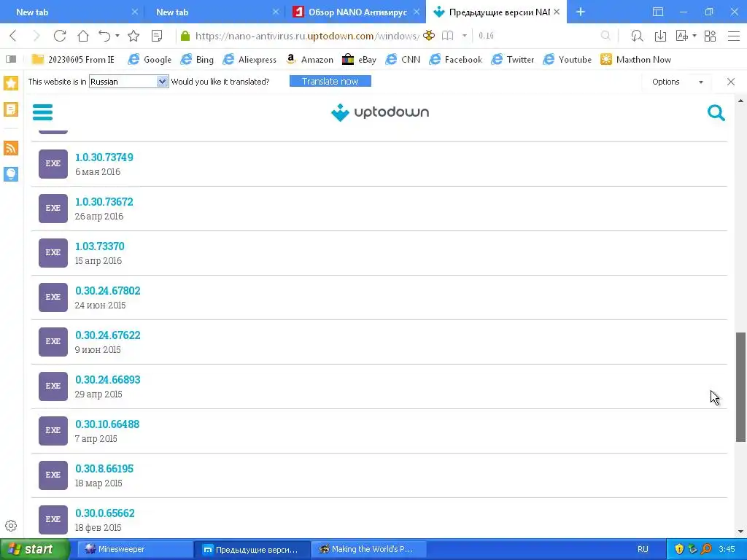This screenshot has width=747, height=560.
Task: Reload the current page
Action: tap(60, 36)
